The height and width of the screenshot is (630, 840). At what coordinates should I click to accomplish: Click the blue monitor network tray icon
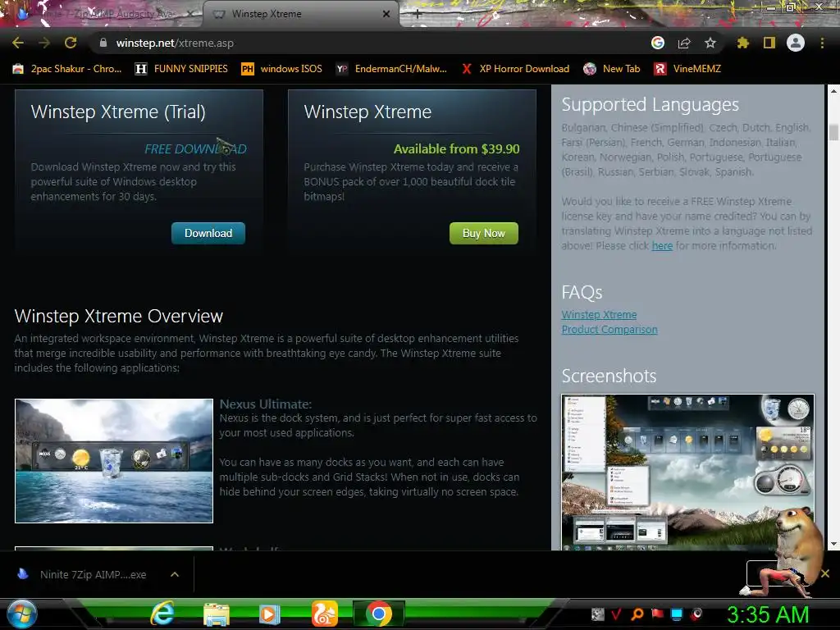[x=677, y=614]
